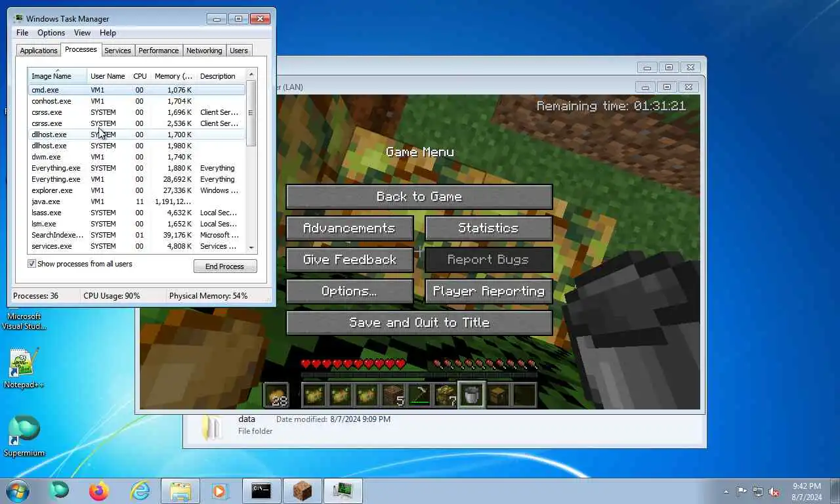Select the SearchIndexe... process row

tap(136, 235)
